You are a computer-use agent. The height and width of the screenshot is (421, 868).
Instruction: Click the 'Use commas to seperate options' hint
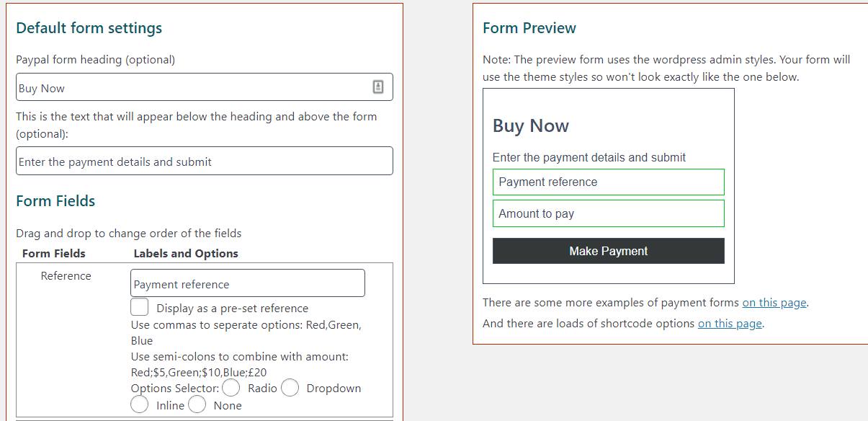coord(246,333)
